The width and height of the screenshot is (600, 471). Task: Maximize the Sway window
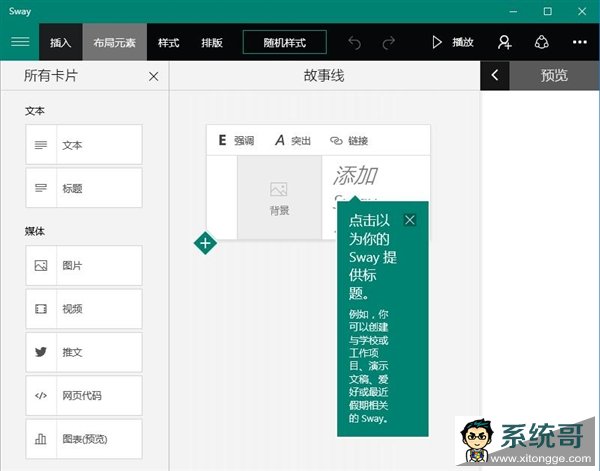548,11
